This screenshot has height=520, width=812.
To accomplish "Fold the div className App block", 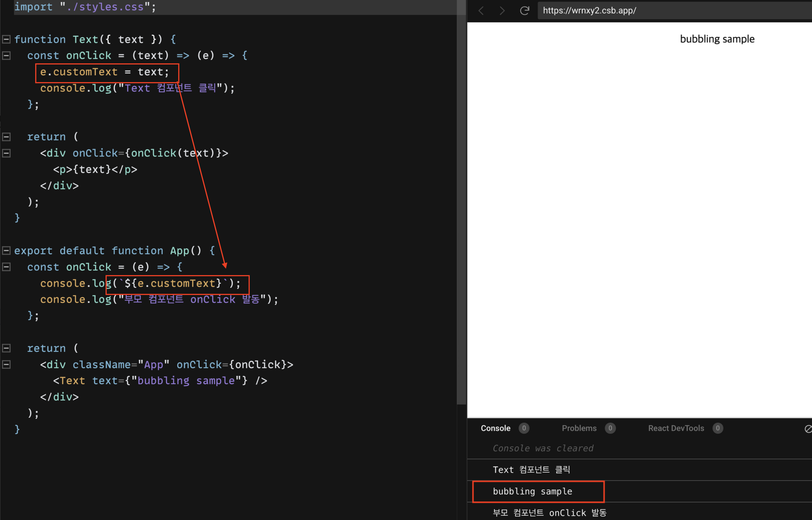I will point(6,365).
